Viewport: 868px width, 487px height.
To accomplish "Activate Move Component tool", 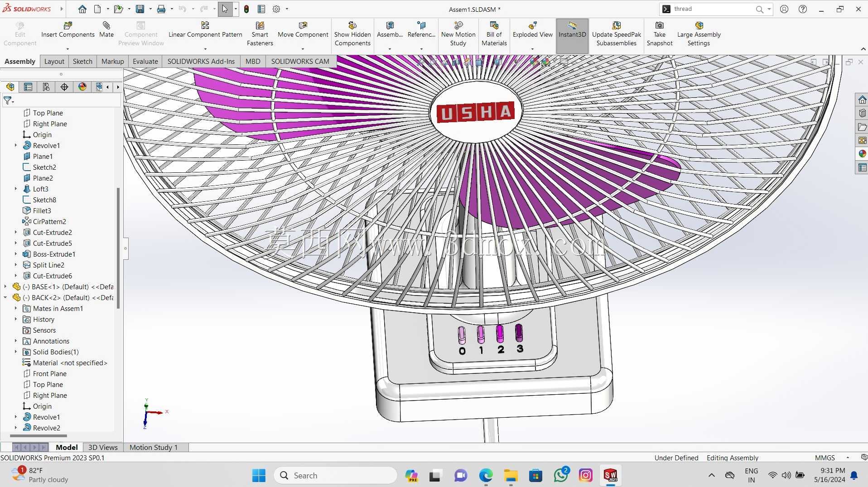I will (x=303, y=30).
